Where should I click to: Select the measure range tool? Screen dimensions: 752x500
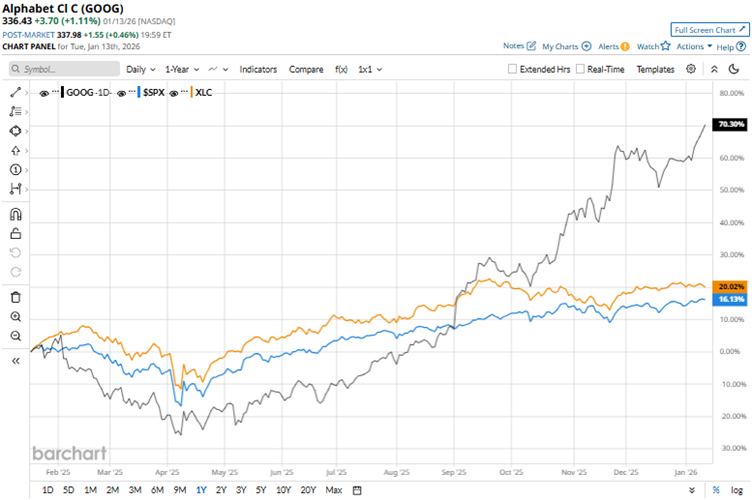click(x=15, y=189)
